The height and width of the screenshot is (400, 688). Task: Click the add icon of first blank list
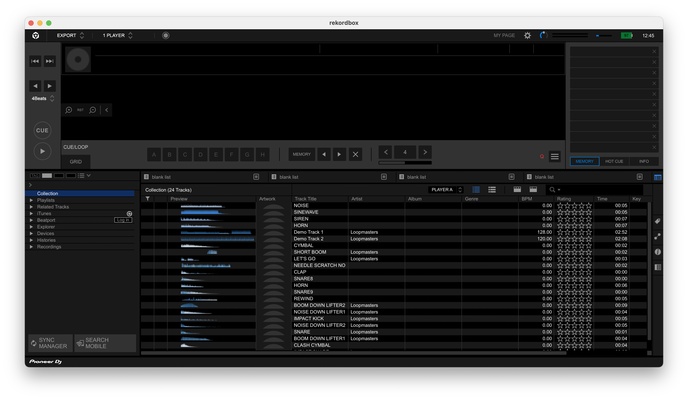(x=256, y=177)
